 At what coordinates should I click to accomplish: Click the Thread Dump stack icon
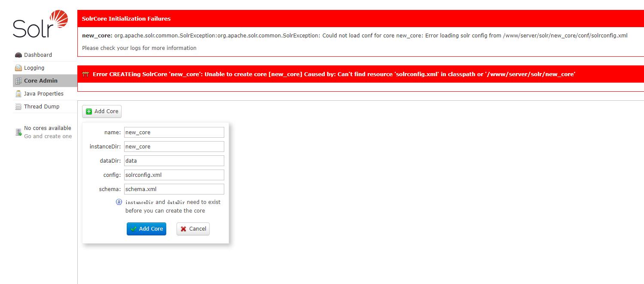click(x=18, y=106)
